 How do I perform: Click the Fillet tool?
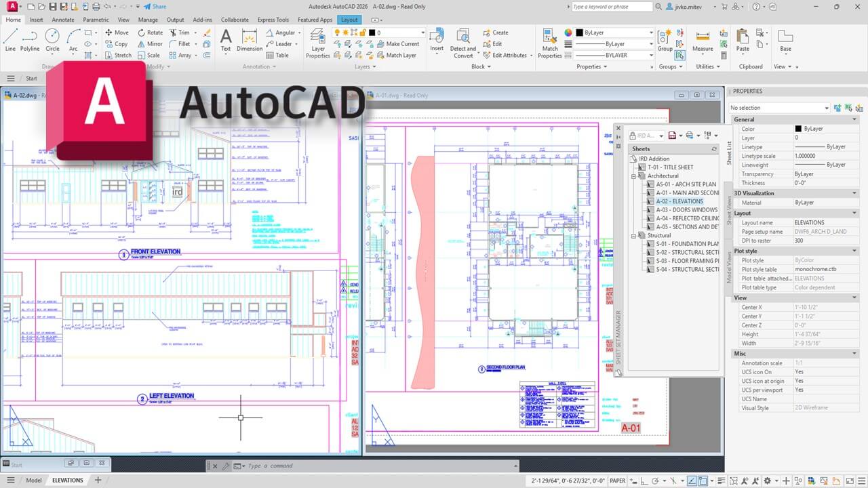(x=178, y=44)
